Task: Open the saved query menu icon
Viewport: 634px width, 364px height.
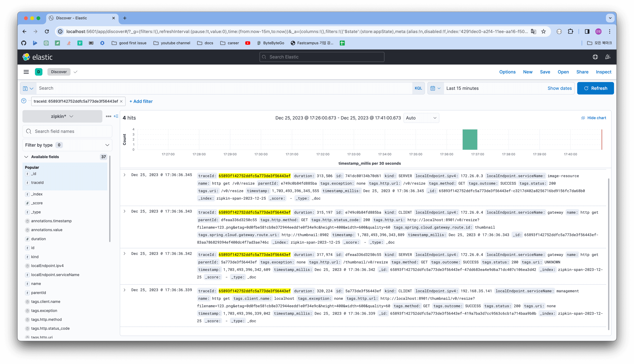Action: (28, 88)
